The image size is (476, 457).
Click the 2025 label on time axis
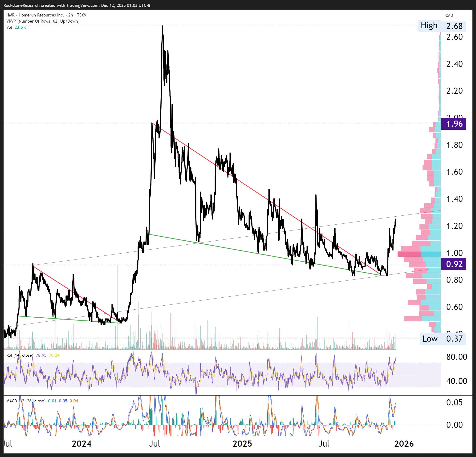[242, 444]
